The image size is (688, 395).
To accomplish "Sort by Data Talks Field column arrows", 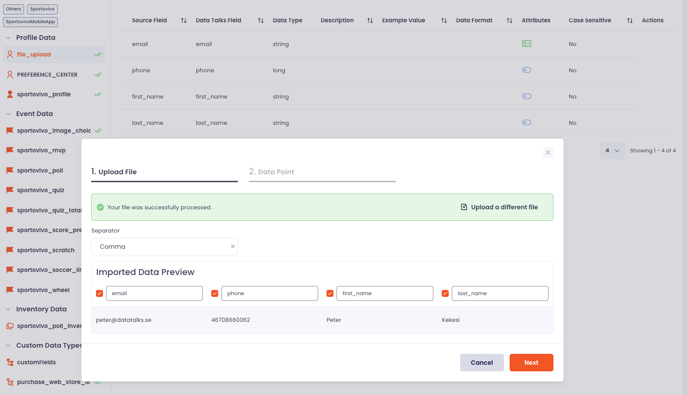I will pyautogui.click(x=261, y=21).
